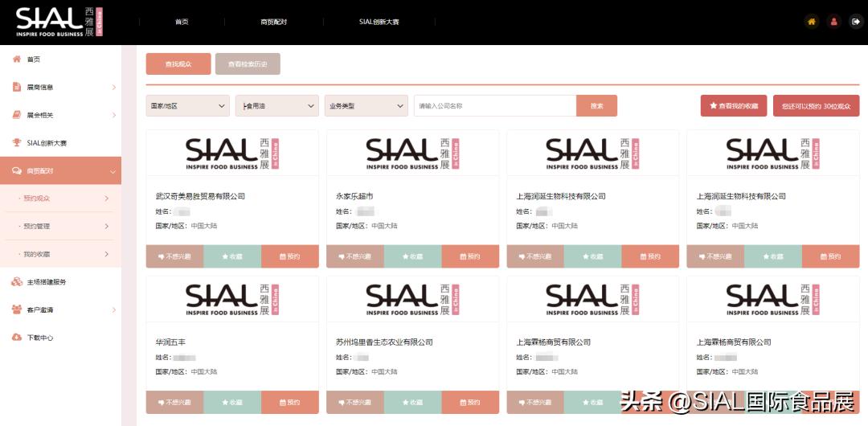Collapse the 商贸配对 sidebar section
The height and width of the screenshot is (426, 868).
(60, 171)
